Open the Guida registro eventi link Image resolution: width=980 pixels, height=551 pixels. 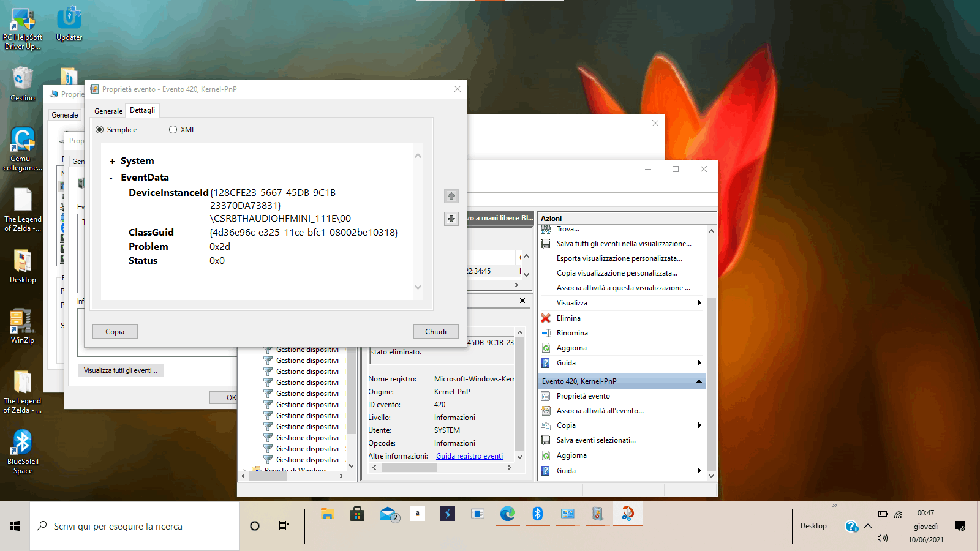pyautogui.click(x=469, y=456)
